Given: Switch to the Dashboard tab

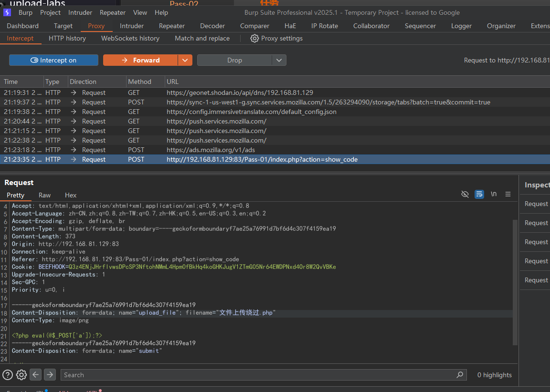Looking at the screenshot, I should (22, 26).
